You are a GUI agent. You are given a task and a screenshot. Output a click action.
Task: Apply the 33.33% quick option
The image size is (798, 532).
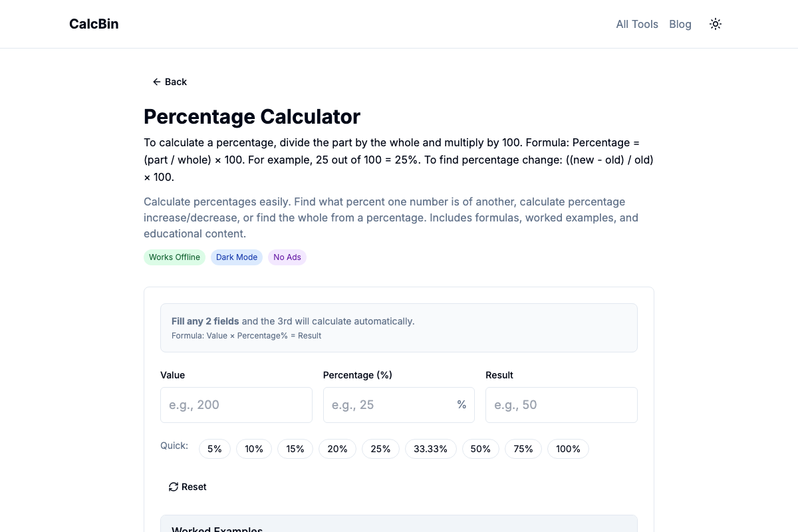(430, 449)
